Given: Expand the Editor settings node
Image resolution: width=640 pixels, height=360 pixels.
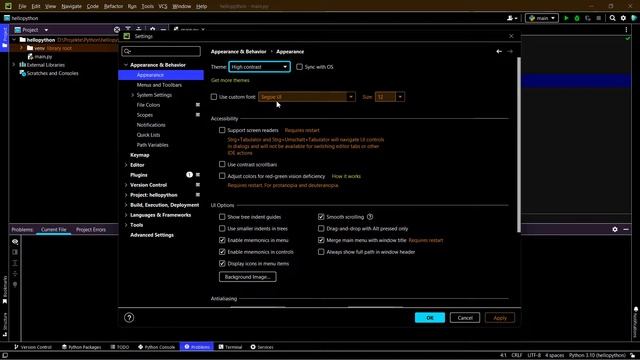Looking at the screenshot, I should tap(126, 165).
